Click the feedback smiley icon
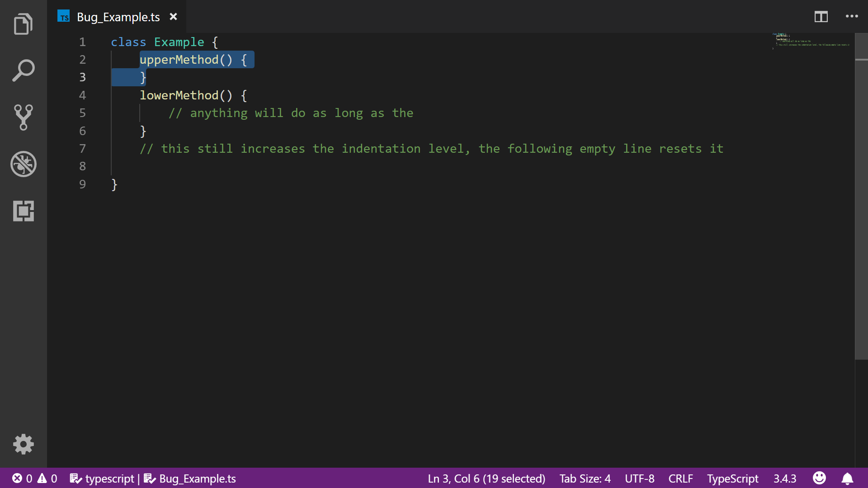Viewport: 868px width, 488px height. (x=819, y=478)
